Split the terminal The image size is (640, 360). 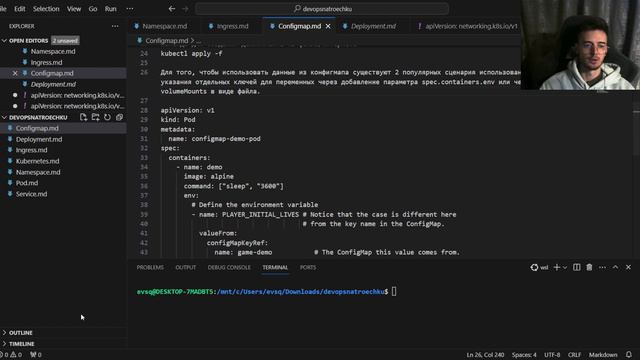click(576, 267)
